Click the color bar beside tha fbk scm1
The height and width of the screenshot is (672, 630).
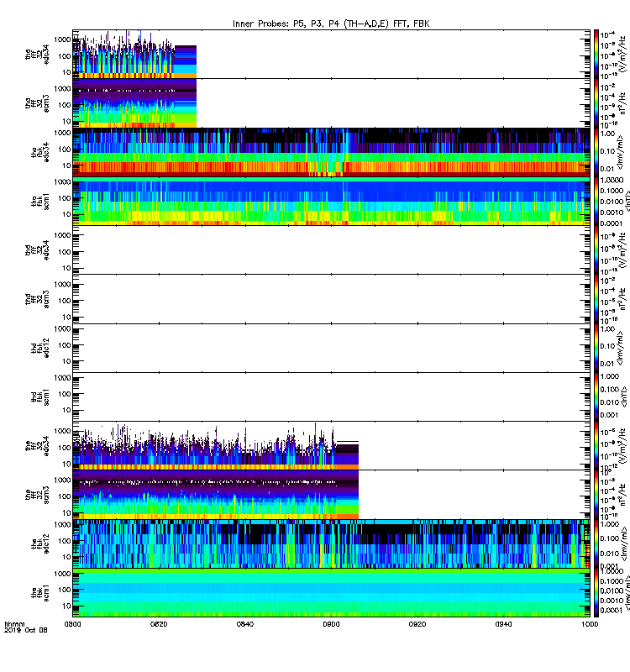(596, 201)
